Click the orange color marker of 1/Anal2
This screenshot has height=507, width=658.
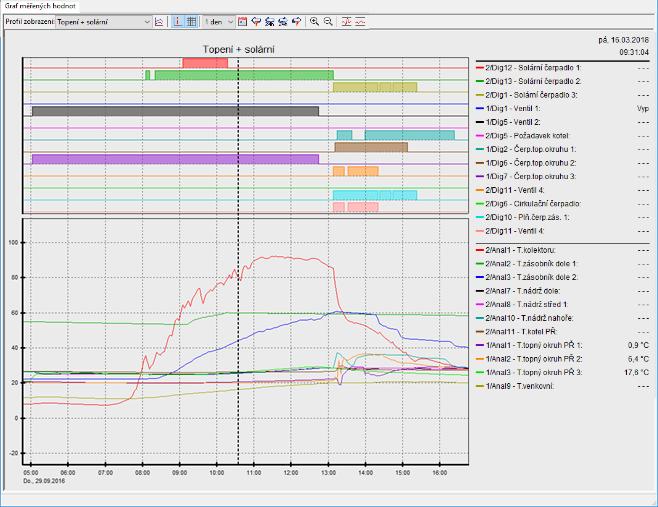pos(480,359)
